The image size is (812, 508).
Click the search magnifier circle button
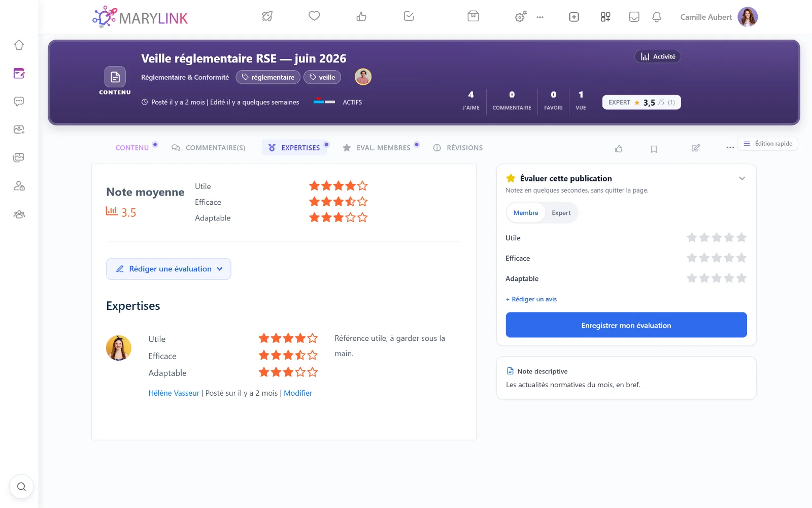click(x=21, y=487)
